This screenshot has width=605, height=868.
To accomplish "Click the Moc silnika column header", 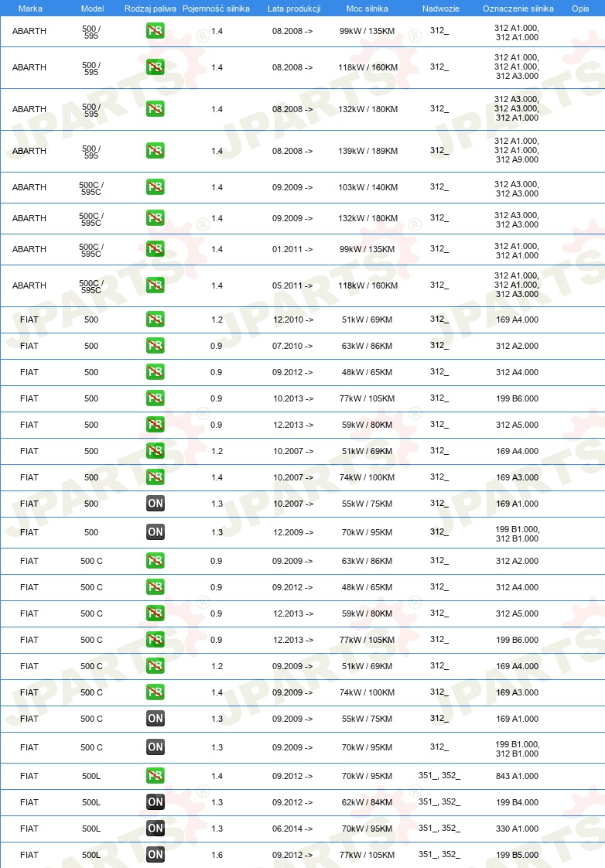I will [x=367, y=9].
